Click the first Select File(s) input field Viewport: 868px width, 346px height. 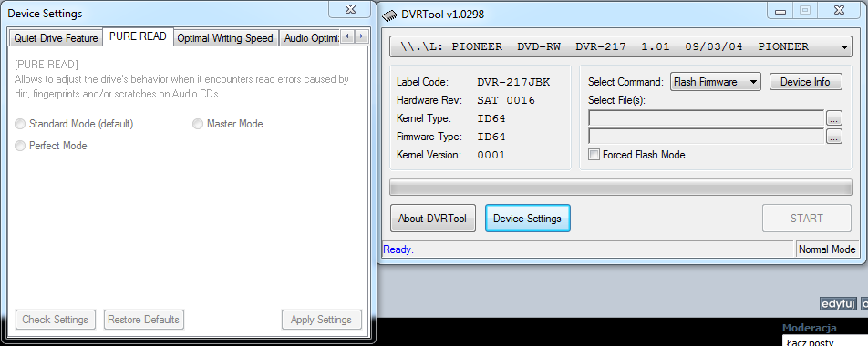point(707,117)
